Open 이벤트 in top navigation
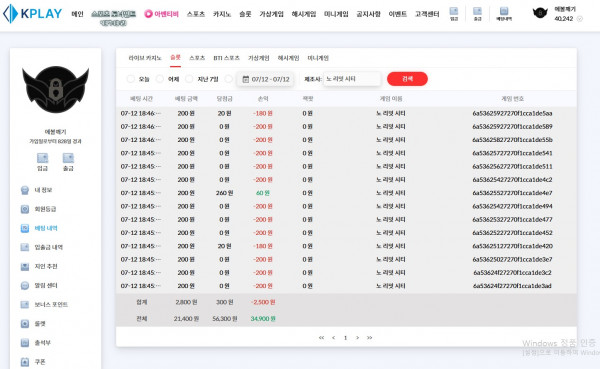This screenshot has height=369, width=600. (x=398, y=14)
